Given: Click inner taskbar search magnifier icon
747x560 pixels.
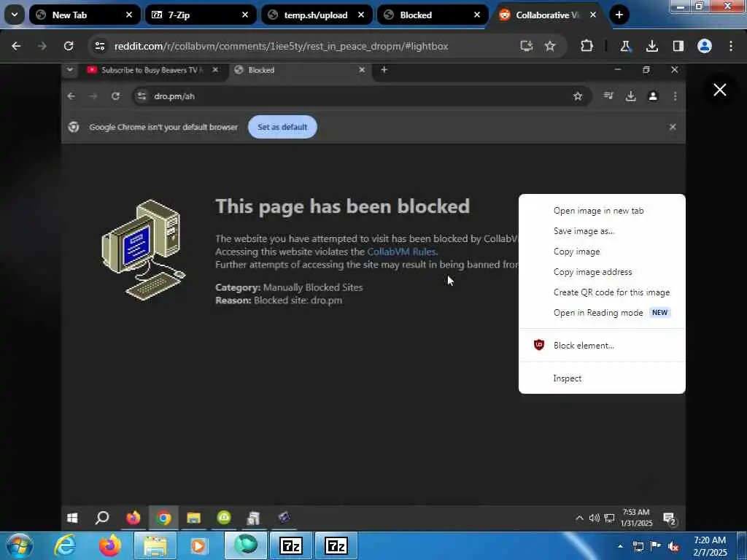Looking at the screenshot, I should pyautogui.click(x=102, y=518).
